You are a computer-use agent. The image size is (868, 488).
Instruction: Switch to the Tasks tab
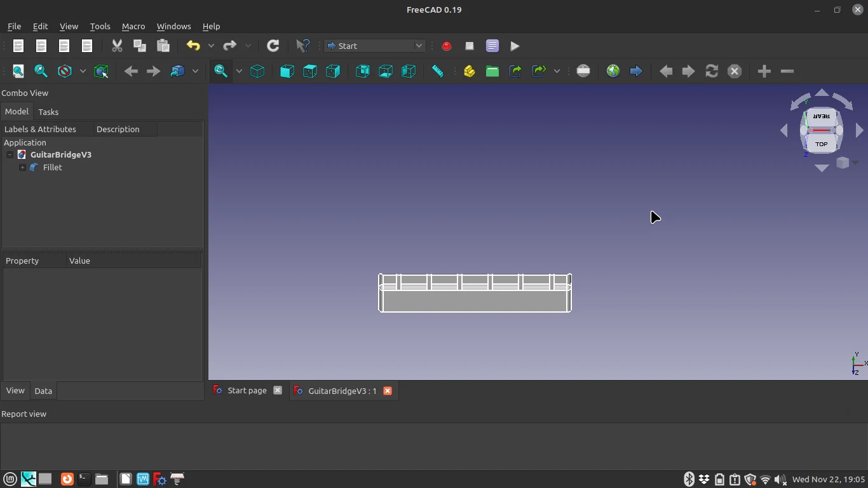pyautogui.click(x=48, y=112)
